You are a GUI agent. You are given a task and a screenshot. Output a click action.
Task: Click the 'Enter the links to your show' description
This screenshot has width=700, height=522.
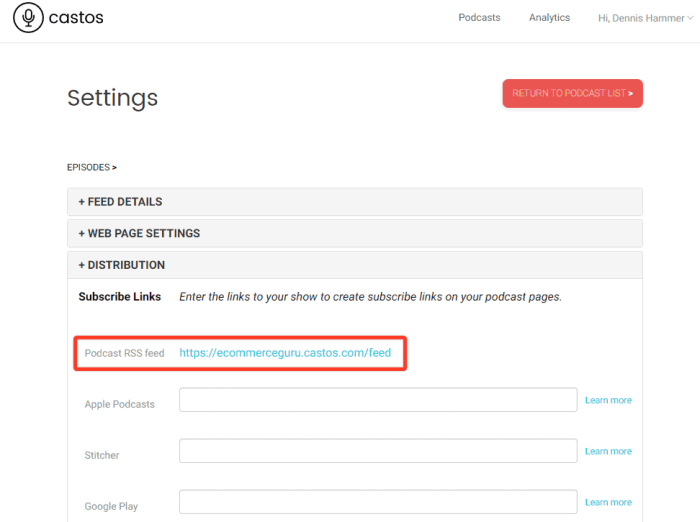point(371,297)
